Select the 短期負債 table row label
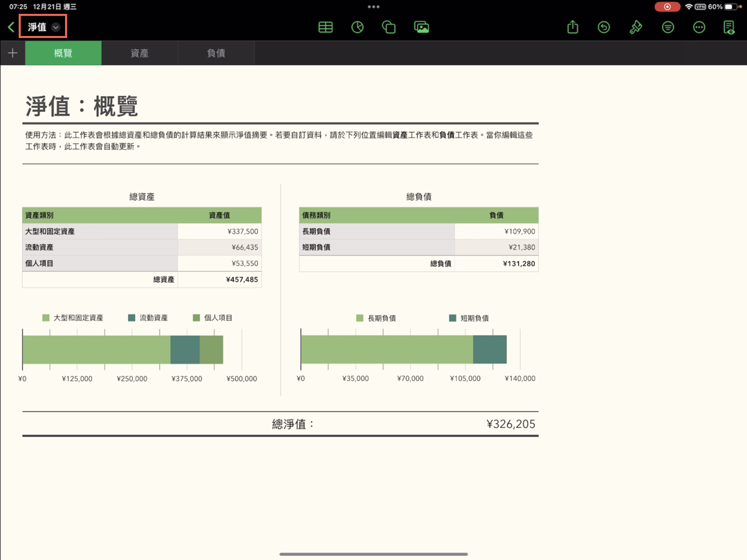The height and width of the screenshot is (560, 747). pos(377,247)
